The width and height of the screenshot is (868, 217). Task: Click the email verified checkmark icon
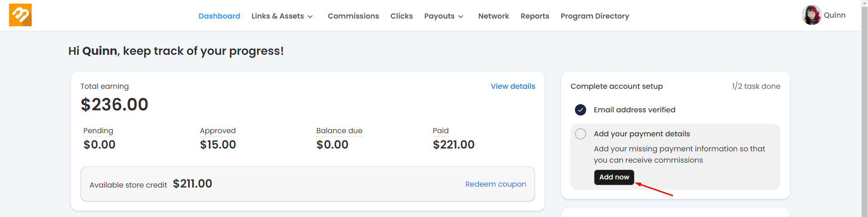click(x=580, y=110)
